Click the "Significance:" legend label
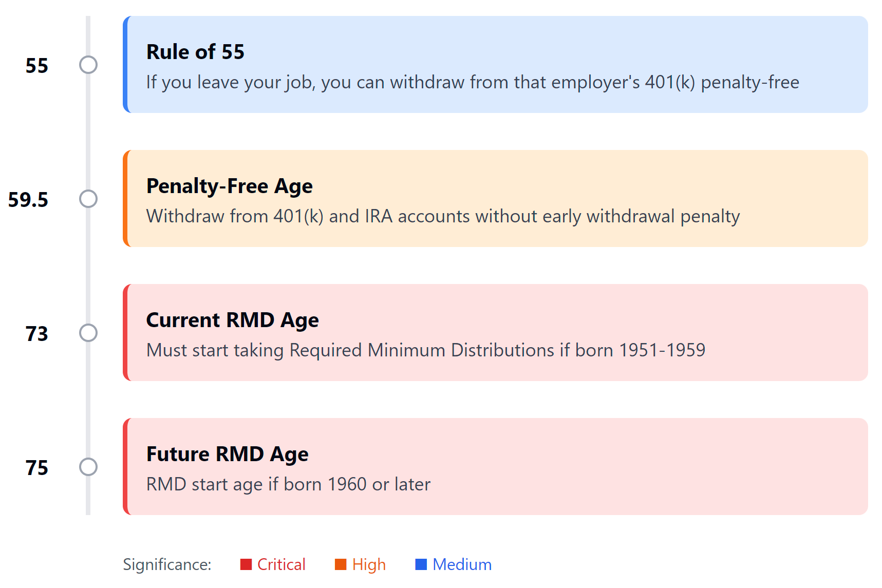Screen dimensions: 882x588 tap(167, 564)
